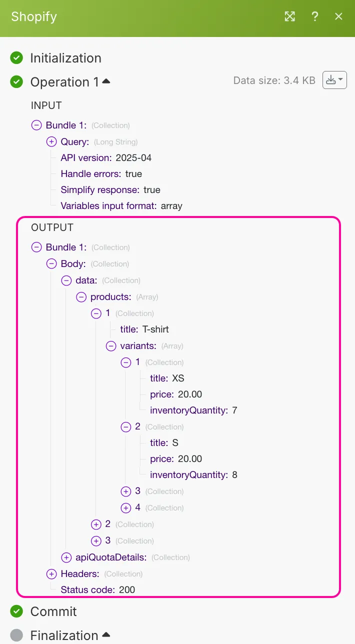The height and width of the screenshot is (644, 355).
Task: Expand the Headers collection
Action: [51, 573]
